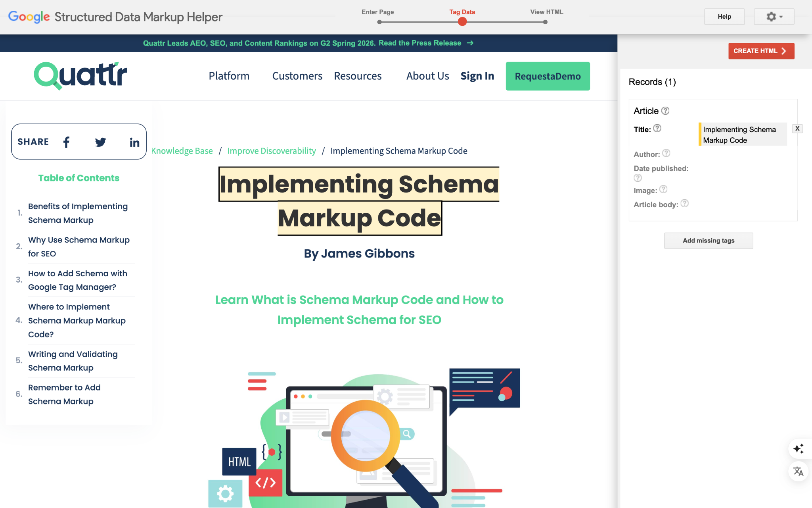Click help icon beside Title field
Screen dimensions: 812x508
pos(657,128)
